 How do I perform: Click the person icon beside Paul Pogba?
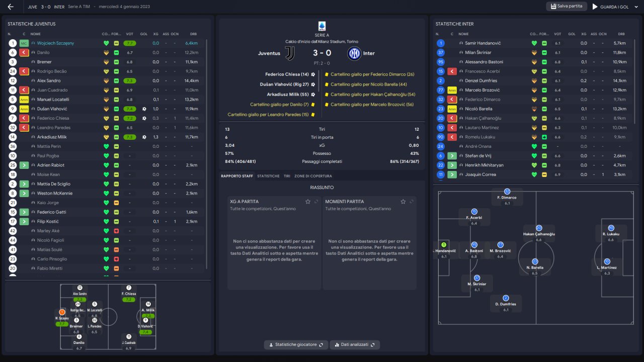point(33,156)
